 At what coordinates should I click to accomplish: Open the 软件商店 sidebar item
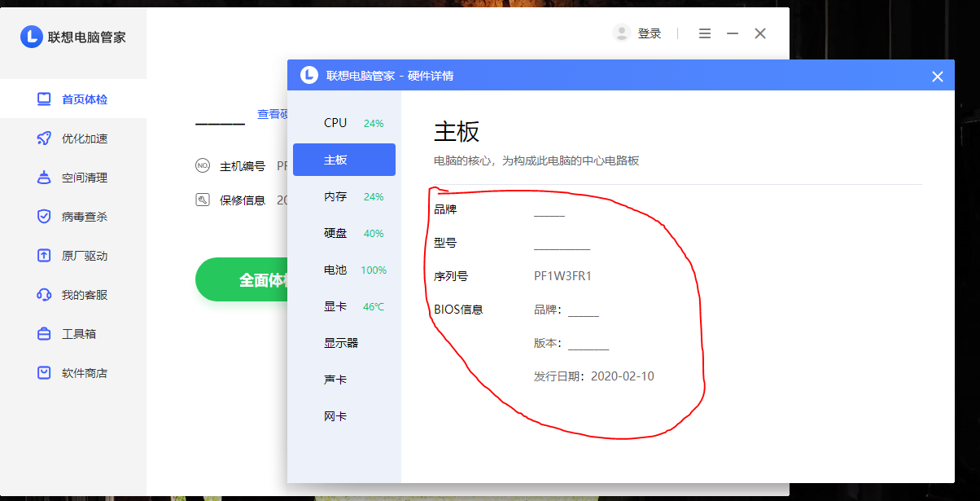coord(73,373)
